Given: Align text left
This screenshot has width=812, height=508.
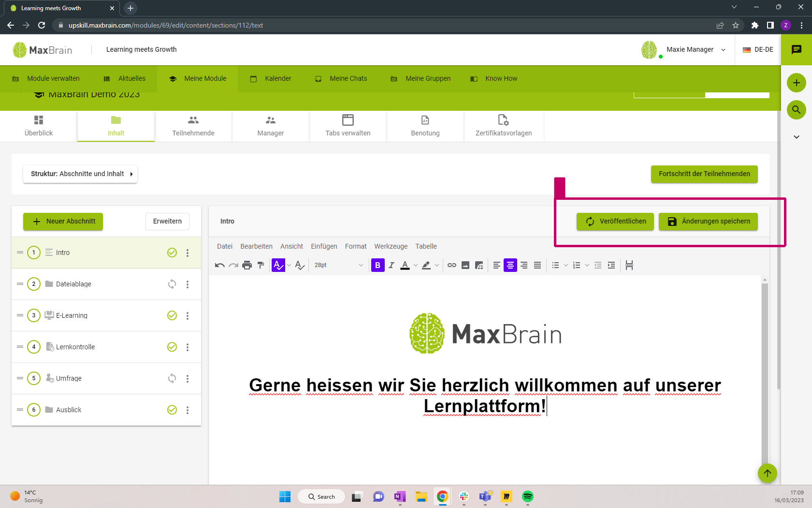Looking at the screenshot, I should (497, 265).
